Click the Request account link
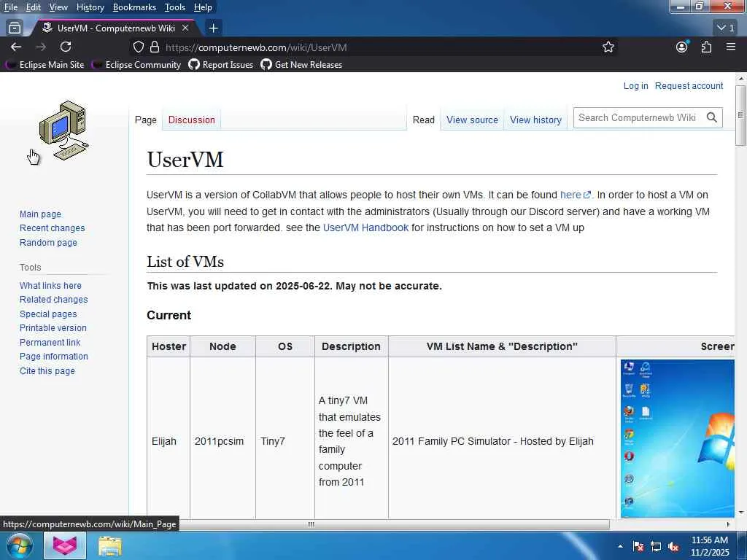 tap(689, 86)
